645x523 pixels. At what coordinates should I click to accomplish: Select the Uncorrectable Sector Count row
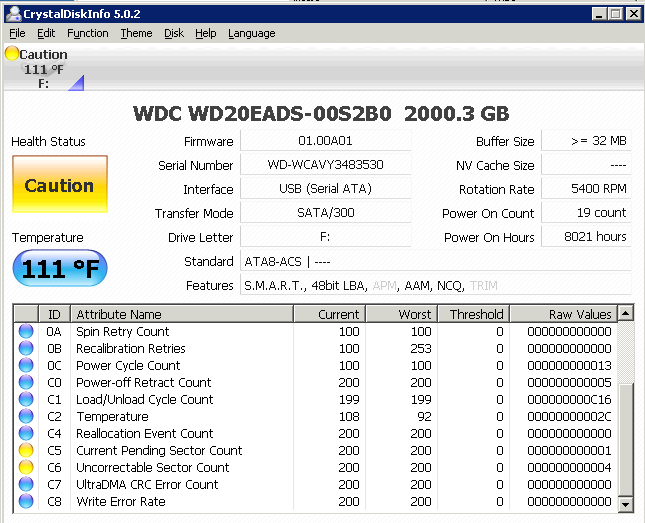click(316, 467)
